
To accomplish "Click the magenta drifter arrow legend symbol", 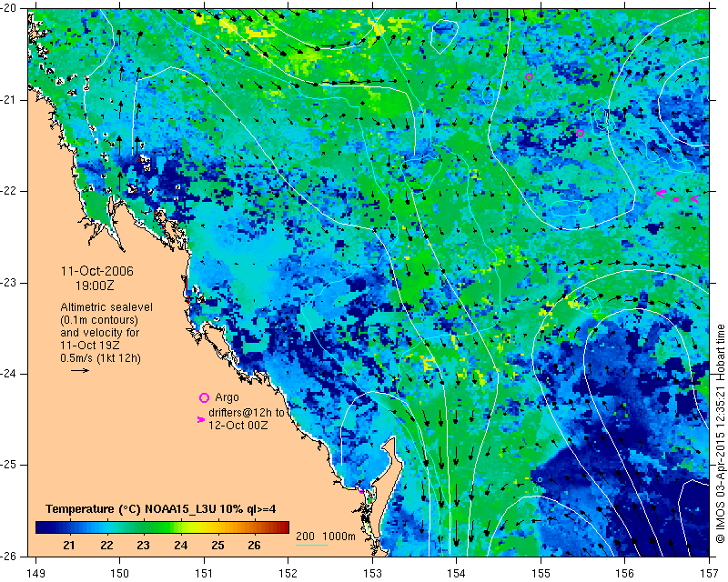I will [x=201, y=419].
